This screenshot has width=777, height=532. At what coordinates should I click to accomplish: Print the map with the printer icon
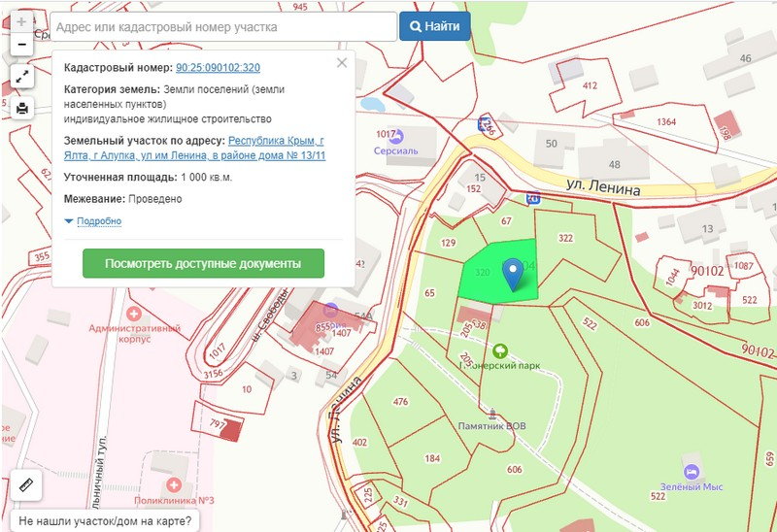point(21,108)
